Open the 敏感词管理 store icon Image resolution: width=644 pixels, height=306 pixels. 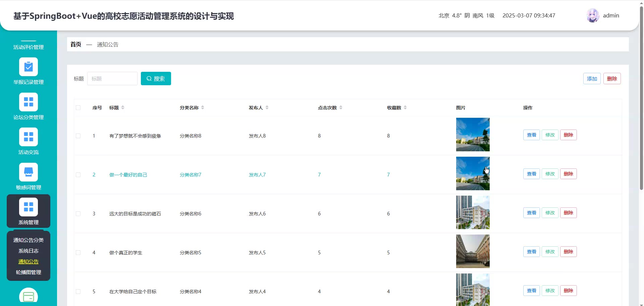(29, 172)
